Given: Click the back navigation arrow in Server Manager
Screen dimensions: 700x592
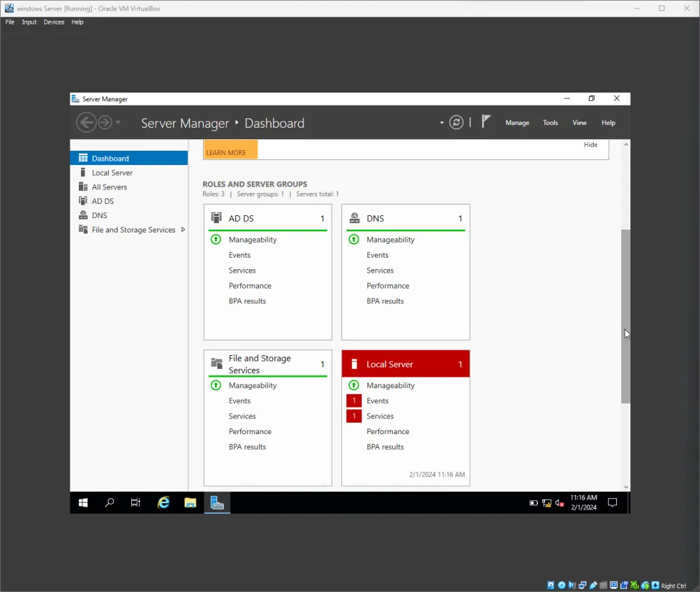Looking at the screenshot, I should (86, 123).
